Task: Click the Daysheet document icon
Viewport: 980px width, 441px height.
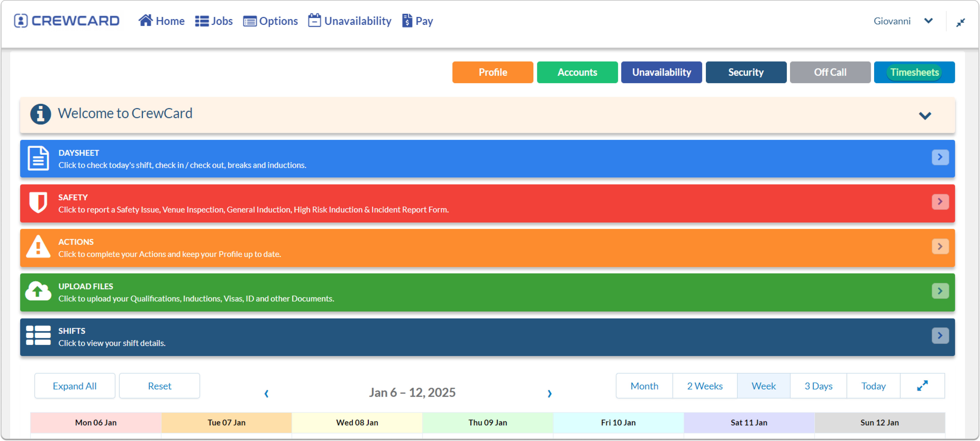Action: tap(38, 158)
